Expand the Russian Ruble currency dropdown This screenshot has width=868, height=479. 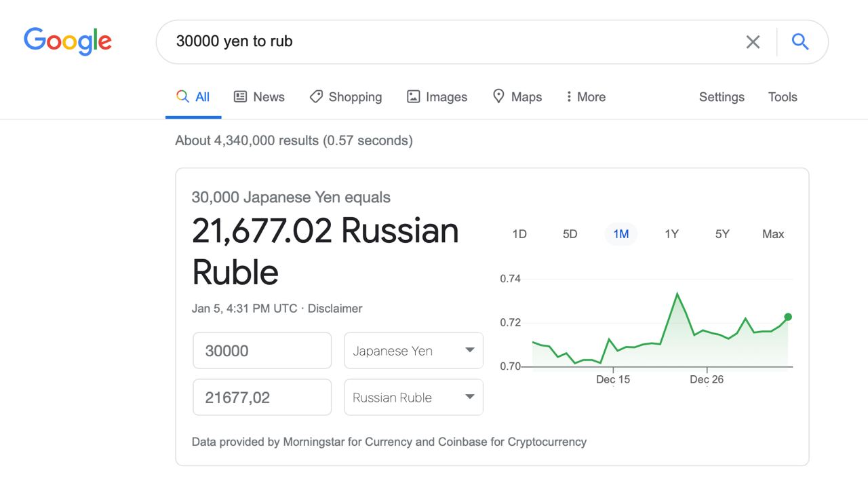[414, 398]
